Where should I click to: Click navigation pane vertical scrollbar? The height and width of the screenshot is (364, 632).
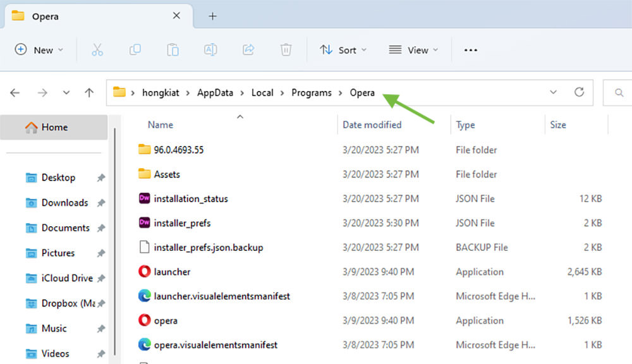115,242
